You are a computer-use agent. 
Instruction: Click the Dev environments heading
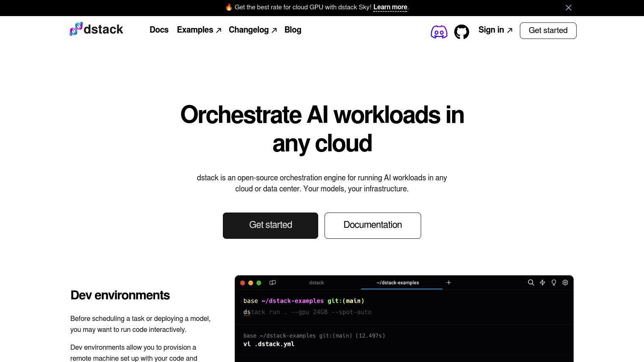tap(120, 295)
